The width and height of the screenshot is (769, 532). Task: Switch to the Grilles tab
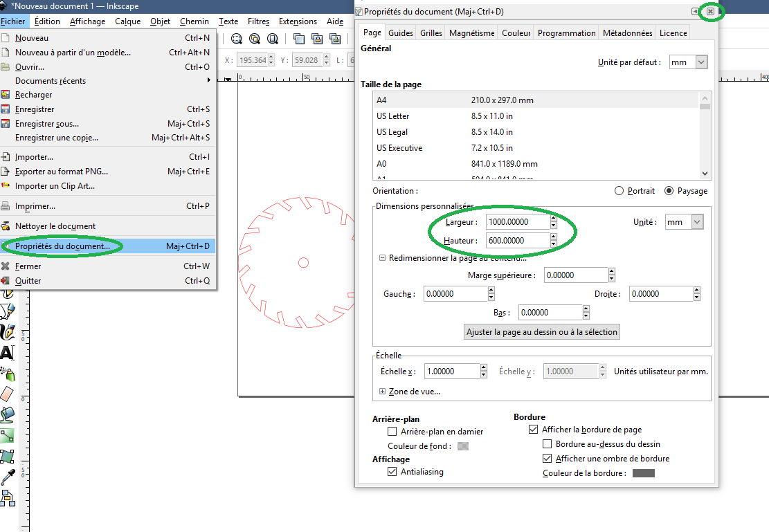[431, 33]
